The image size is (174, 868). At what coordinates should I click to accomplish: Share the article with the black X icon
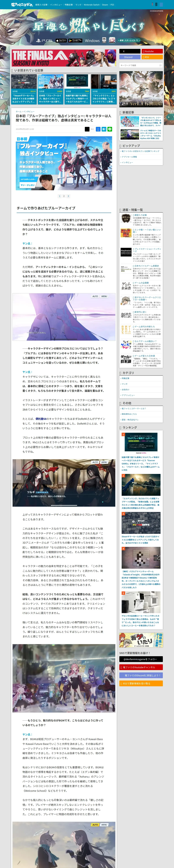coord(87,129)
